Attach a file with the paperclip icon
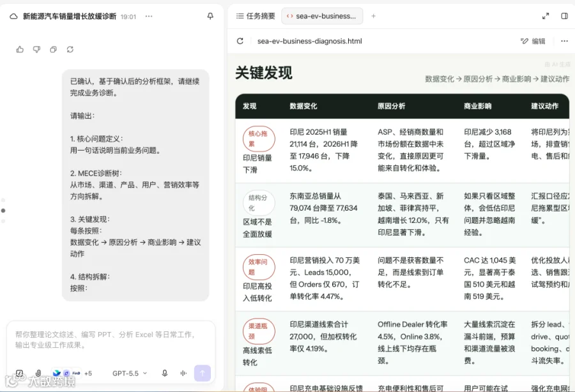The width and height of the screenshot is (575, 392). pos(38,373)
